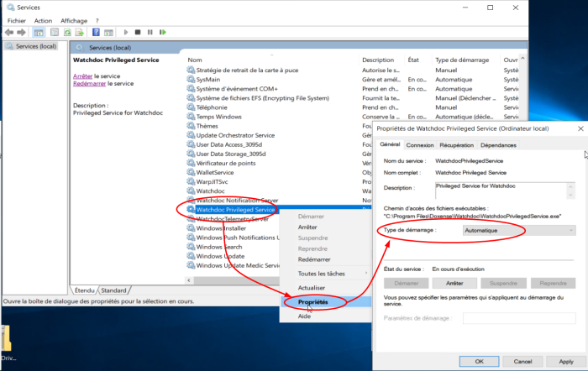
Task: Click the Start service play icon
Action: (x=125, y=32)
